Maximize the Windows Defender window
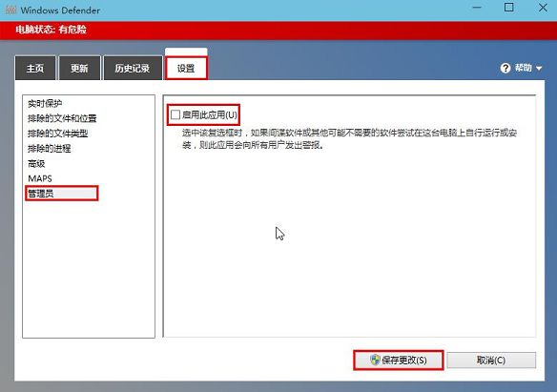Image resolution: width=557 pixels, height=392 pixels. click(x=508, y=8)
